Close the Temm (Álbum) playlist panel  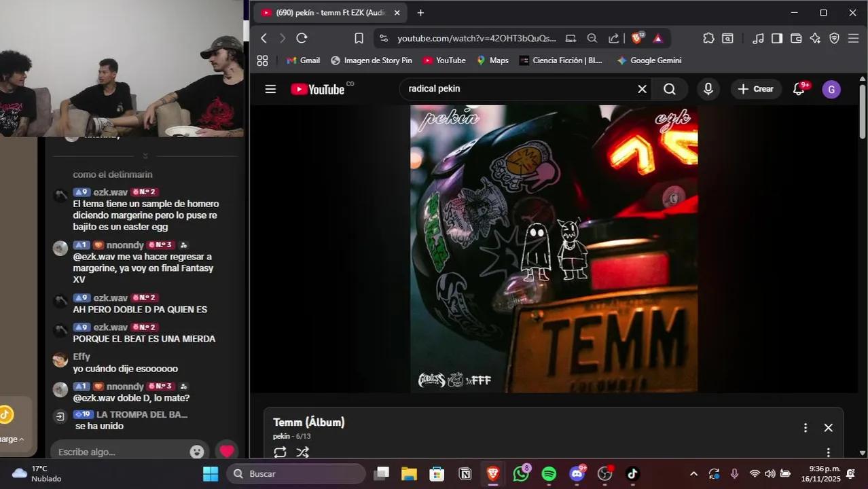click(x=828, y=428)
